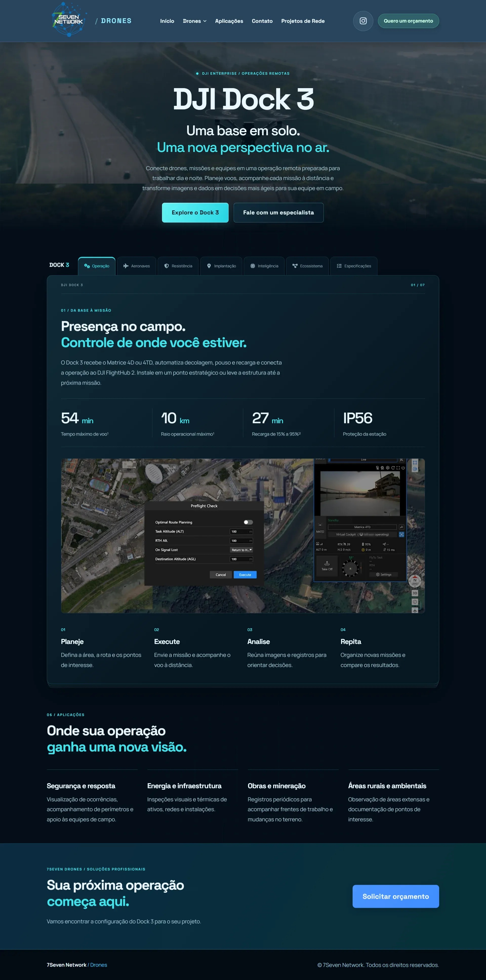The image size is (486, 980).
Task: Click the Solicitar orçamento button
Action: pyautogui.click(x=395, y=896)
